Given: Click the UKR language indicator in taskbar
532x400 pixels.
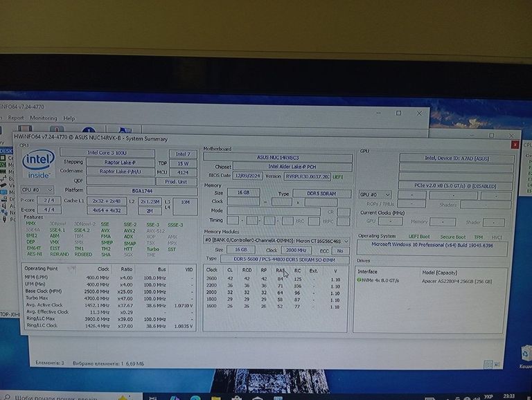Looking at the screenshot, I should 489,396.
